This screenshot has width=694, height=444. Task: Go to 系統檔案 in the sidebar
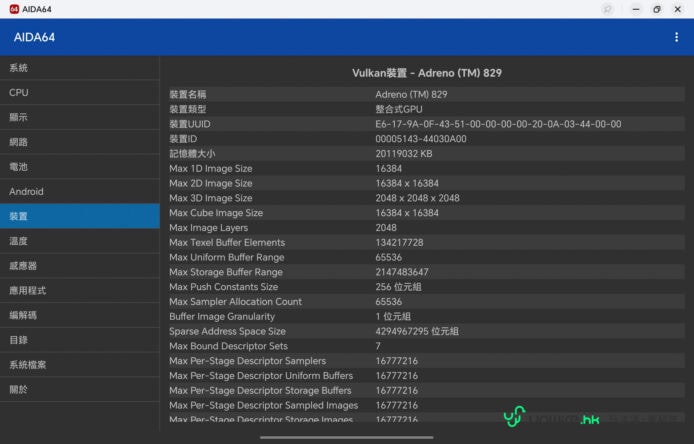80,365
